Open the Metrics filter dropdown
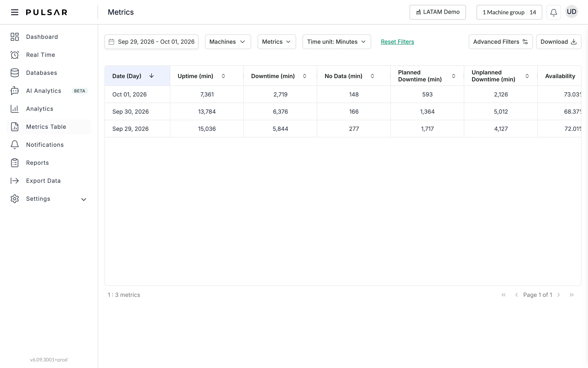This screenshot has height=368, width=588. 276,42
